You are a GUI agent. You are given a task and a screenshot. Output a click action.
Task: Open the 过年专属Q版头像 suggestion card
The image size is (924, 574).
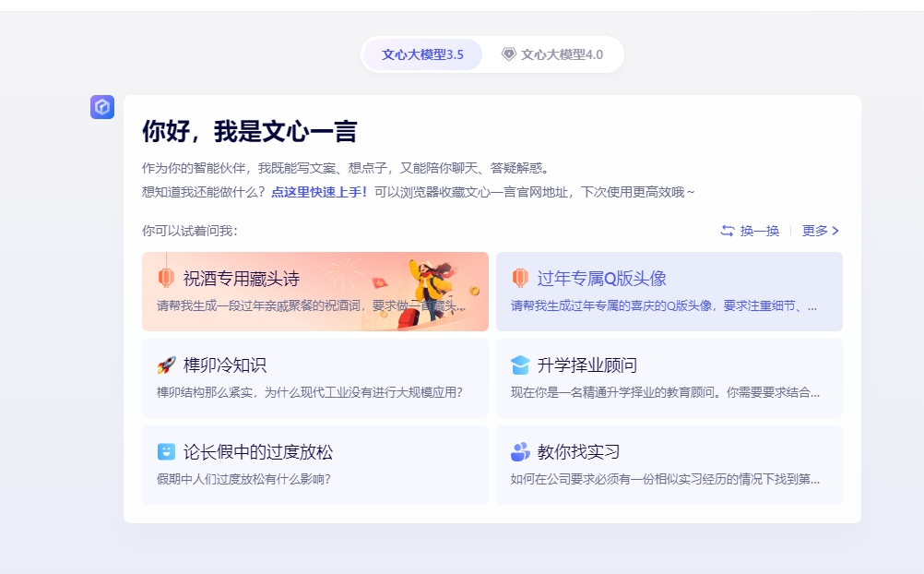(669, 291)
